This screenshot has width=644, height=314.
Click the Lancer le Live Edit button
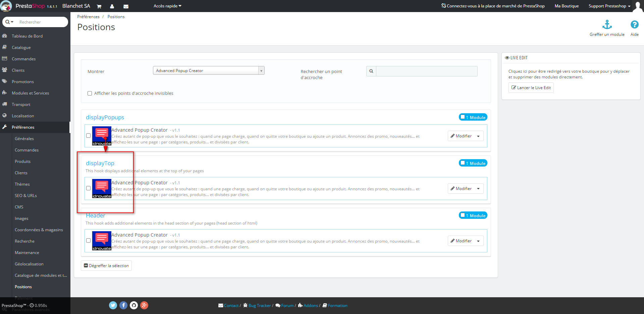(x=531, y=88)
